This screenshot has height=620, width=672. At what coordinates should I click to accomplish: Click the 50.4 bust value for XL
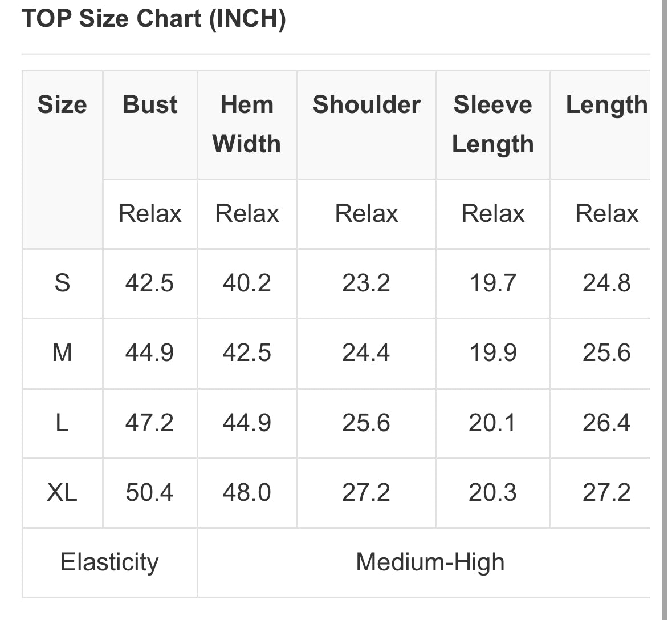click(149, 492)
